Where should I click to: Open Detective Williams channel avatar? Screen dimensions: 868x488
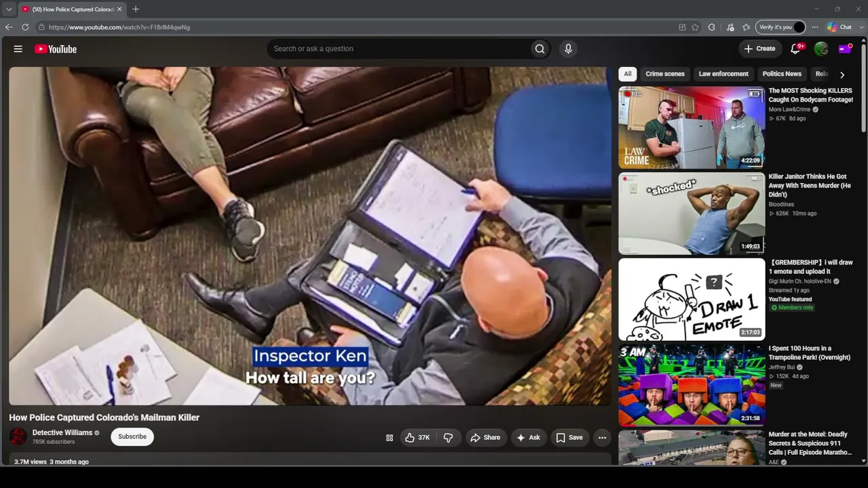[18, 436]
